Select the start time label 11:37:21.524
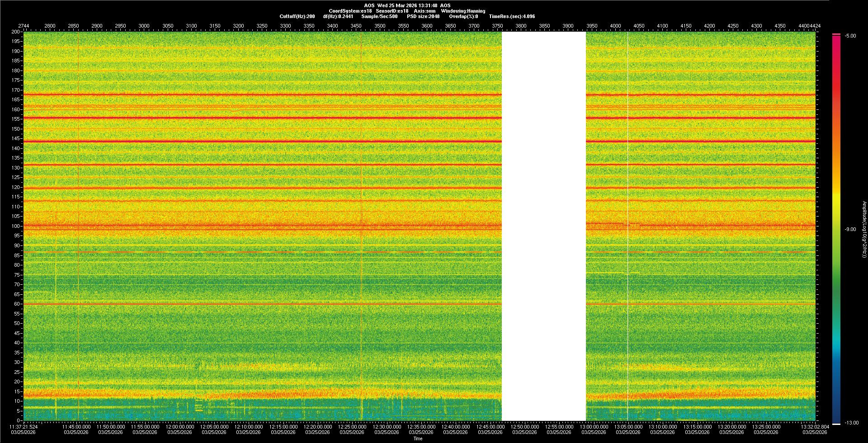Screen dimensions: 868x443 click(24, 426)
